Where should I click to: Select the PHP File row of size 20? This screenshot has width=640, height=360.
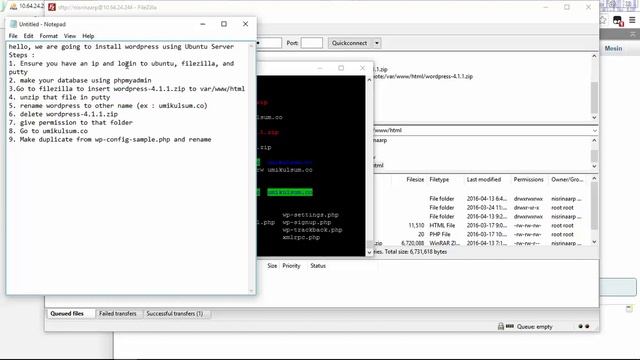tap(482, 234)
